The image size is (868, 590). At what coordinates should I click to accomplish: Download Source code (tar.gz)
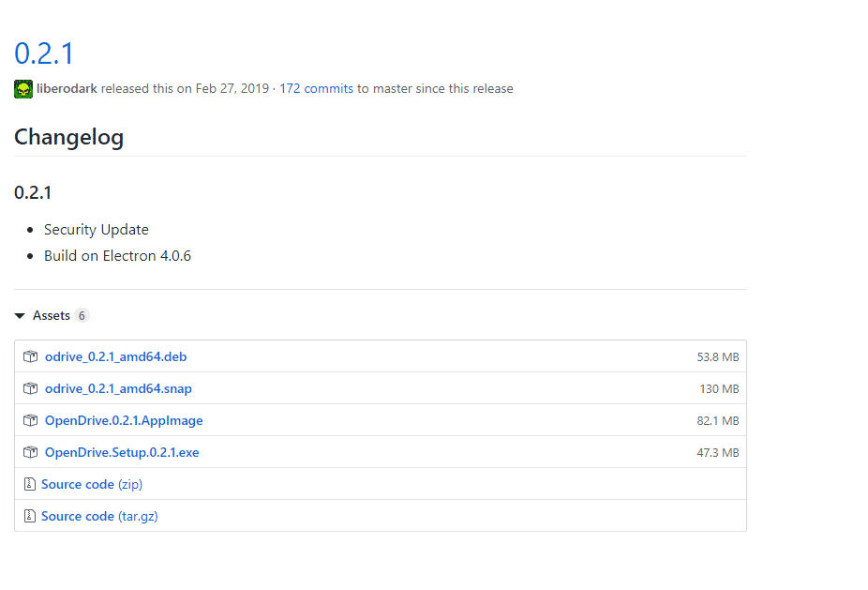click(99, 516)
